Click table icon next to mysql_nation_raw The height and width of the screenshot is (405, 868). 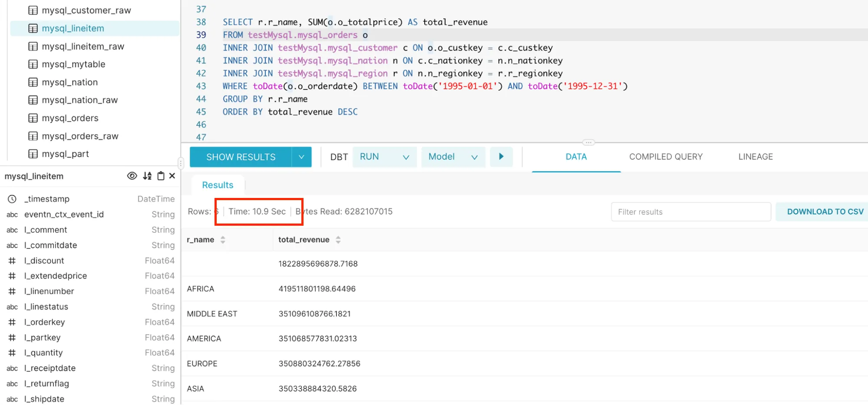tap(33, 100)
